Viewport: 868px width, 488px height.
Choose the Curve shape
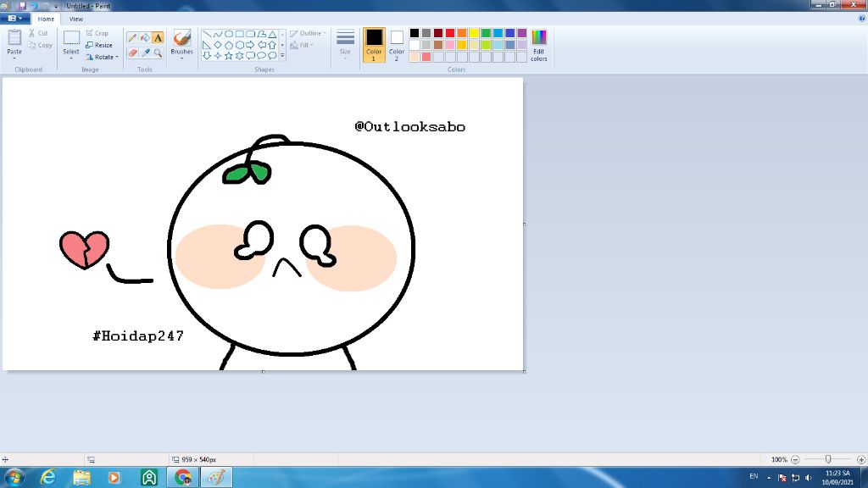218,34
